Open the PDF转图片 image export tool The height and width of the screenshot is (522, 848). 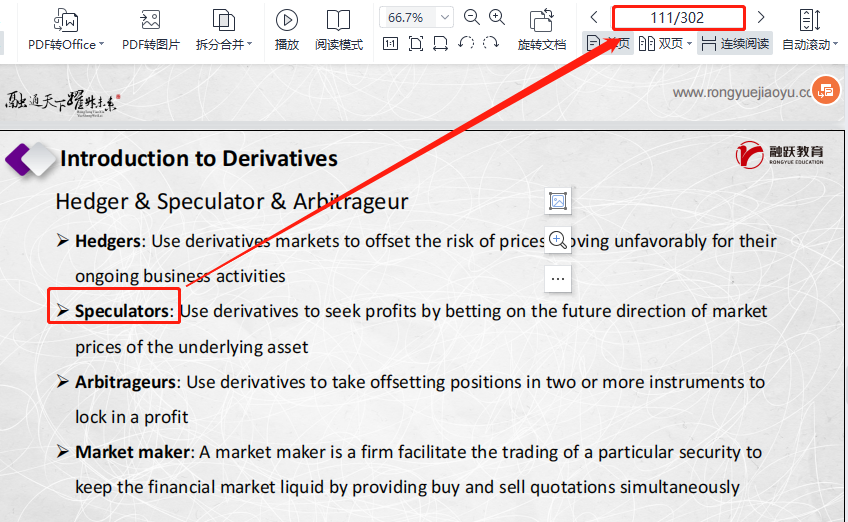[x=150, y=20]
